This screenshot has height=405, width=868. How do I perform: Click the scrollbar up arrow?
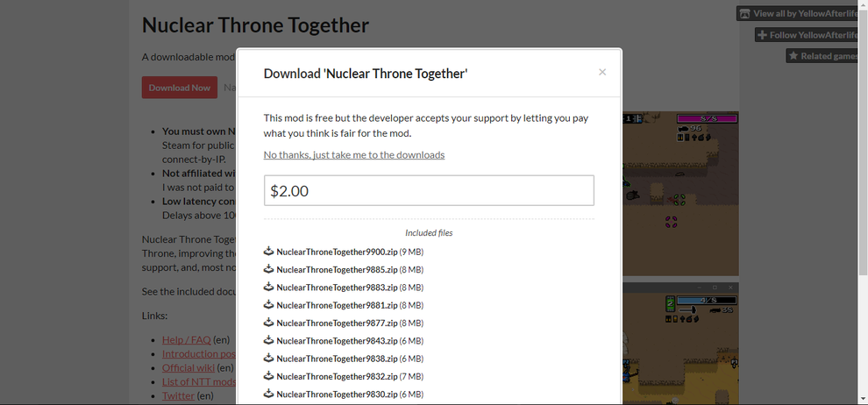[863, 4]
